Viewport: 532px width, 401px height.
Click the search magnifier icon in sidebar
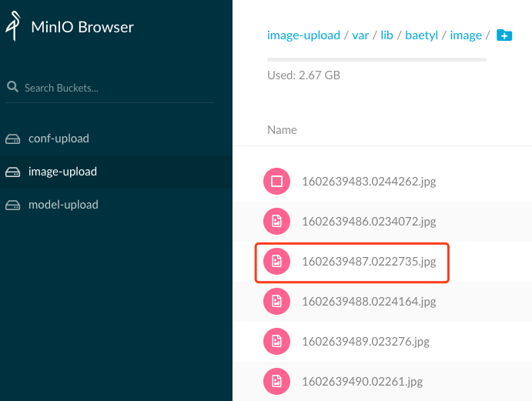(12, 87)
